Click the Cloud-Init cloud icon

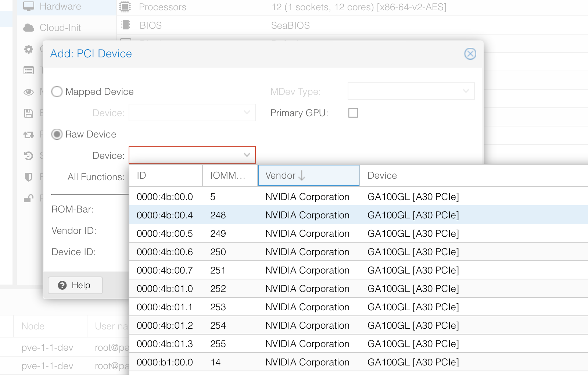[29, 28]
